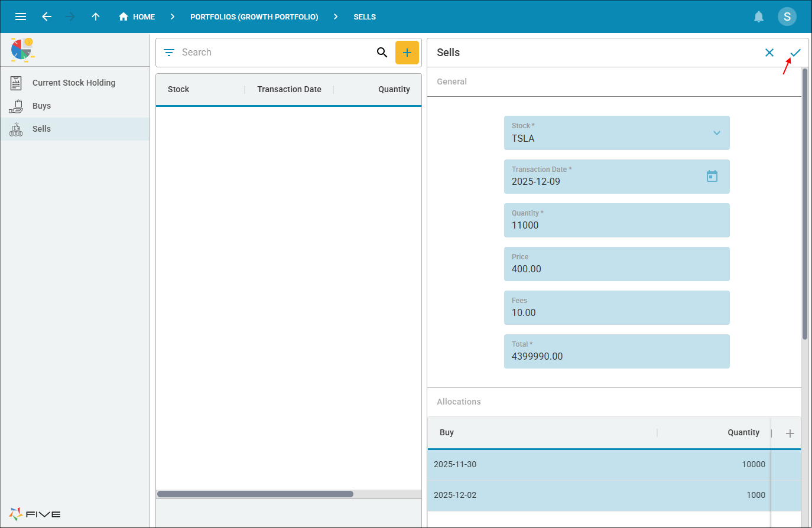
Task: Click the forward arrow in top bar
Action: click(71, 17)
